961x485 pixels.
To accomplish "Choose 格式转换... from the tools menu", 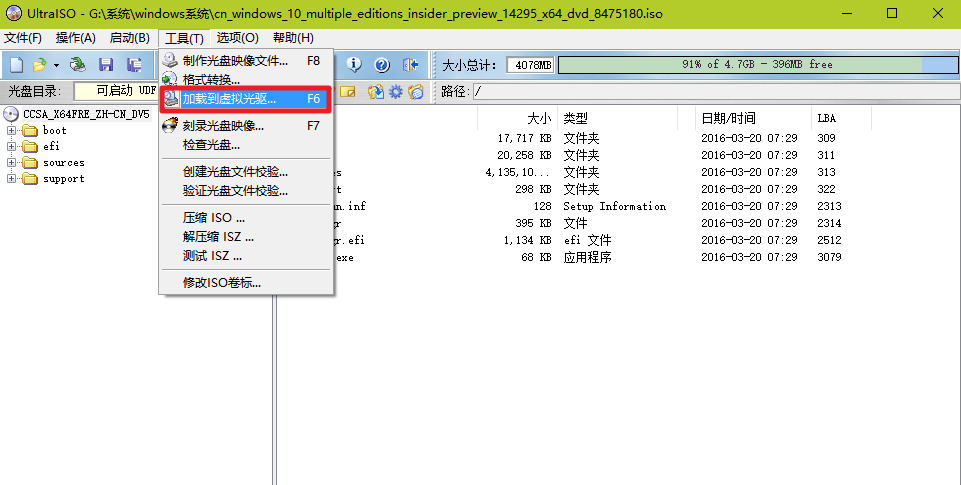I will coord(246,80).
